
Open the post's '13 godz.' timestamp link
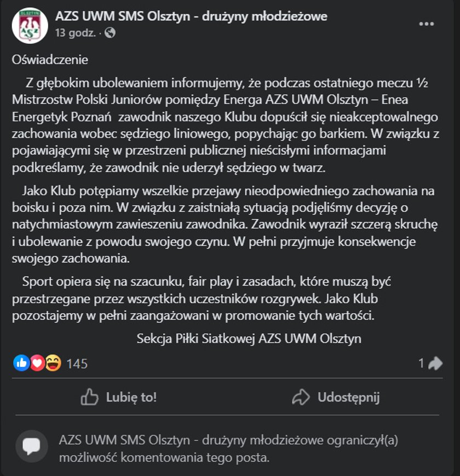76,33
